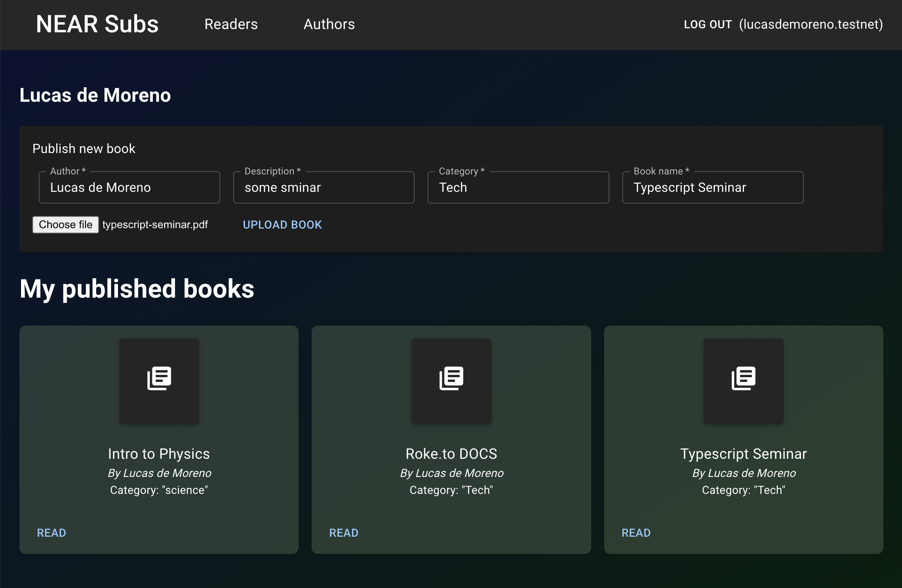Click the Typescript Seminar card title
902x588 pixels.
(x=743, y=454)
